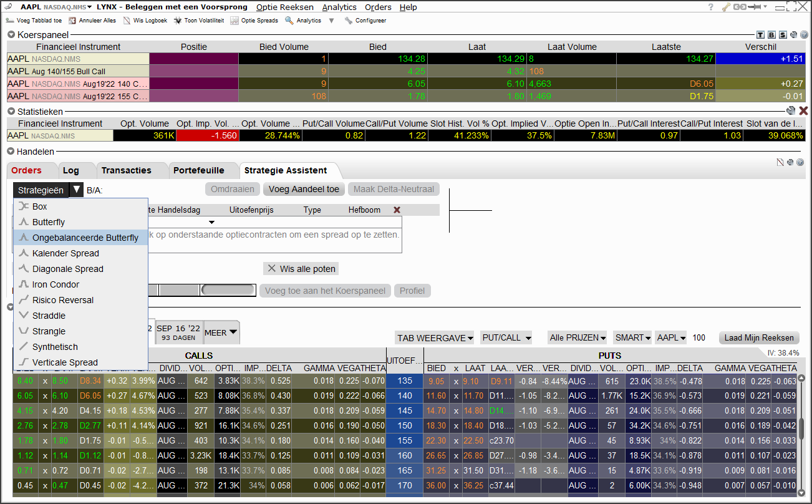The width and height of the screenshot is (812, 504).
Task: Click the S icon in Koerspaneel header
Action: click(x=783, y=35)
